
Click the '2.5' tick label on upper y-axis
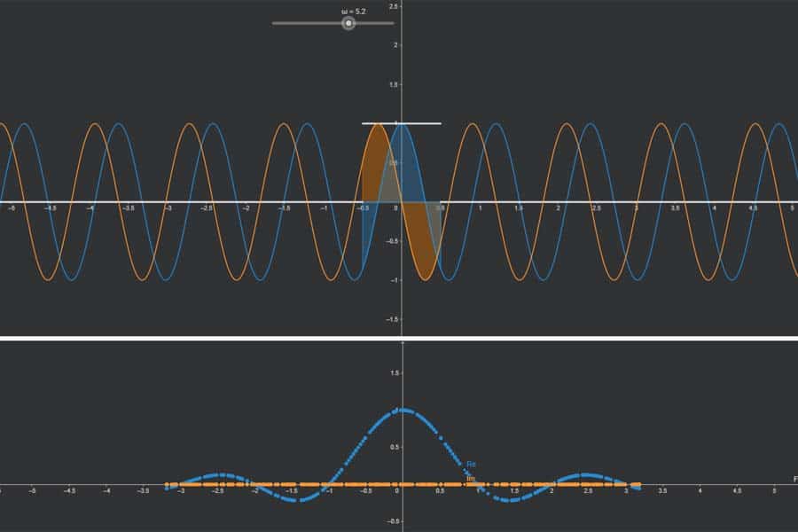click(x=394, y=6)
